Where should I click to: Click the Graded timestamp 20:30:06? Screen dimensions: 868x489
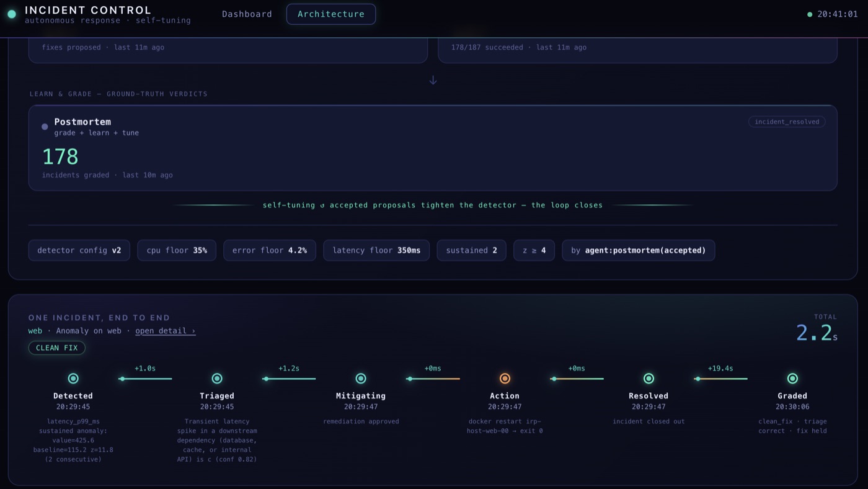[x=792, y=407]
